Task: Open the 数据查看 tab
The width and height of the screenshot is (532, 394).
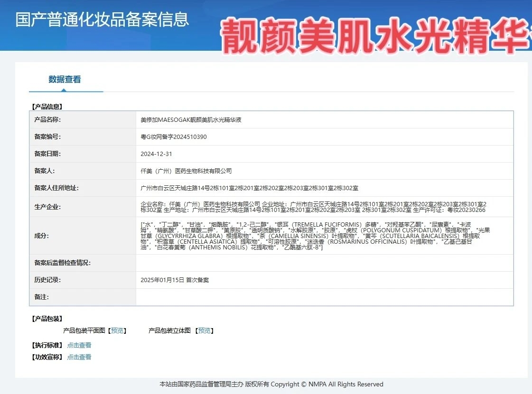Action: point(65,79)
